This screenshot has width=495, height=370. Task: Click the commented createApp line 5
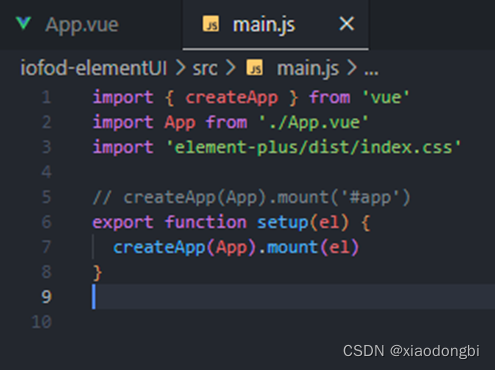click(x=251, y=197)
